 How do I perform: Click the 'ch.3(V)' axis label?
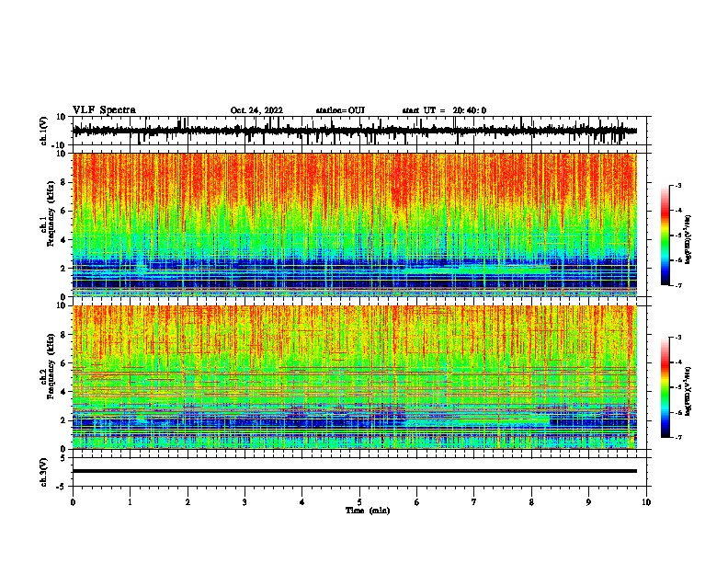pos(44,472)
